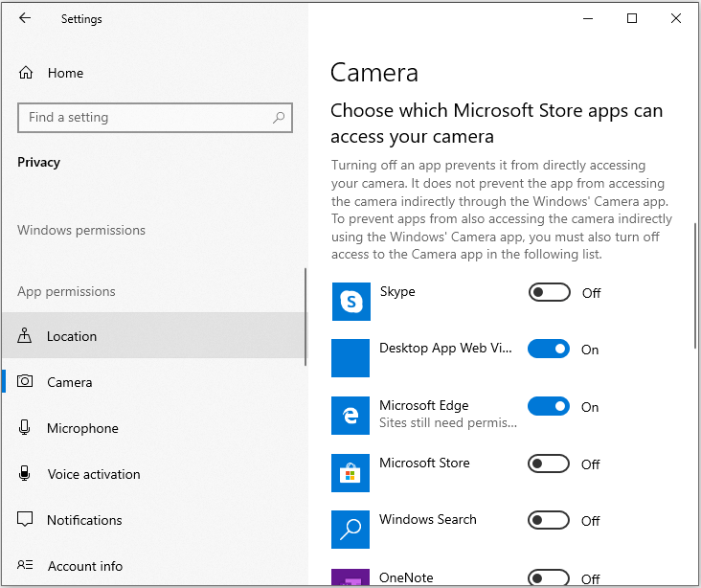Click the Skype app icon
The width and height of the screenshot is (701, 588).
pos(350,302)
